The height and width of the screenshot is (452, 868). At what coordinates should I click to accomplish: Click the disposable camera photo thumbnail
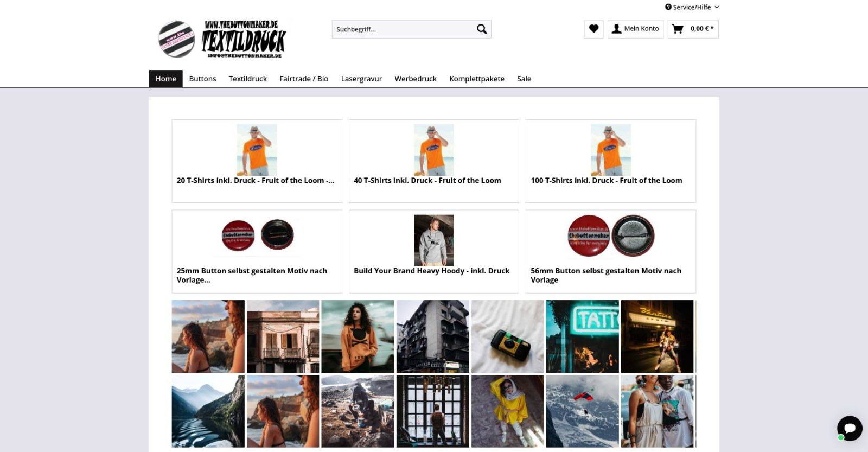click(x=507, y=336)
